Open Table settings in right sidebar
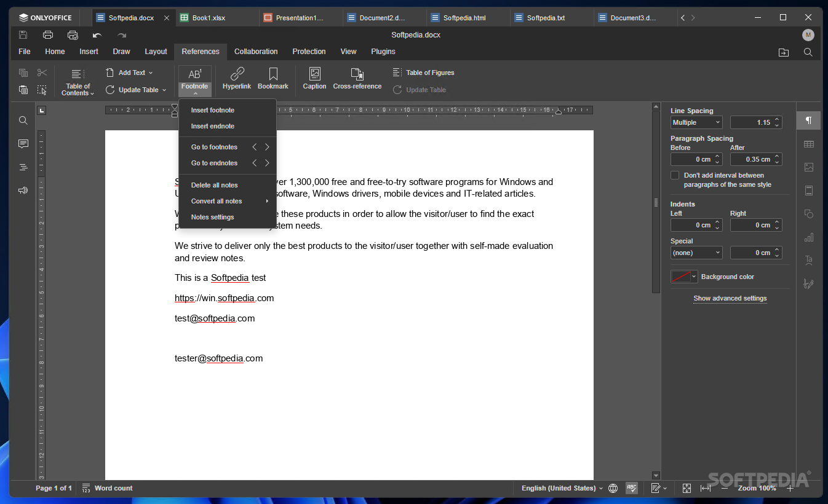828x504 pixels. [809, 144]
